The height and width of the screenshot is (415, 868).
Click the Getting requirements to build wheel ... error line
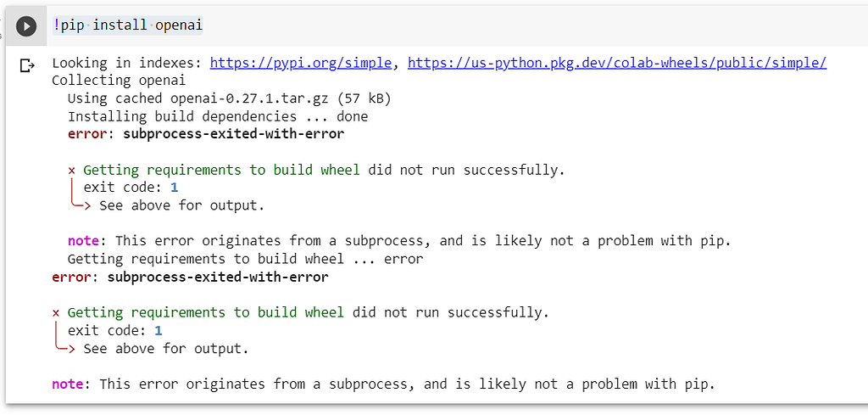pos(245,259)
